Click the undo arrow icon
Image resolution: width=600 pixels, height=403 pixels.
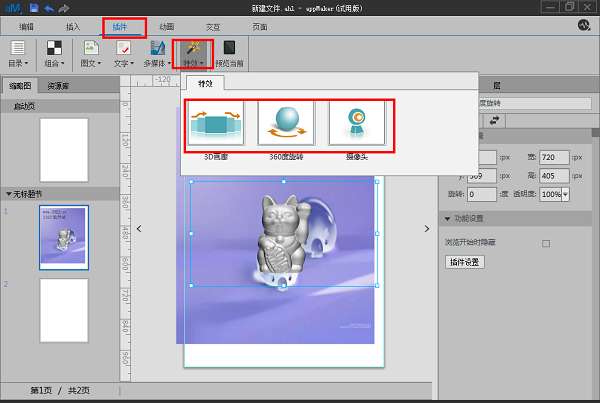[48, 7]
